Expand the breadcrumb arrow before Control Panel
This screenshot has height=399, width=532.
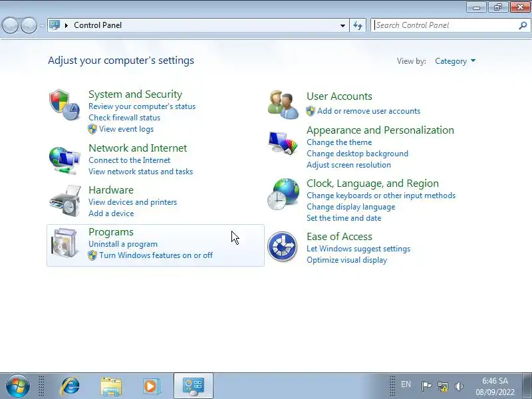66,25
